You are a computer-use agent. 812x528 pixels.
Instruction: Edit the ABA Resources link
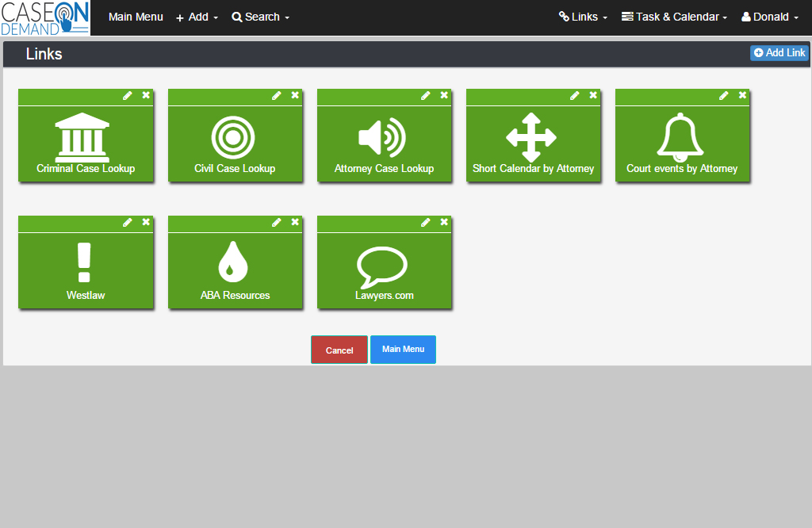pos(277,222)
